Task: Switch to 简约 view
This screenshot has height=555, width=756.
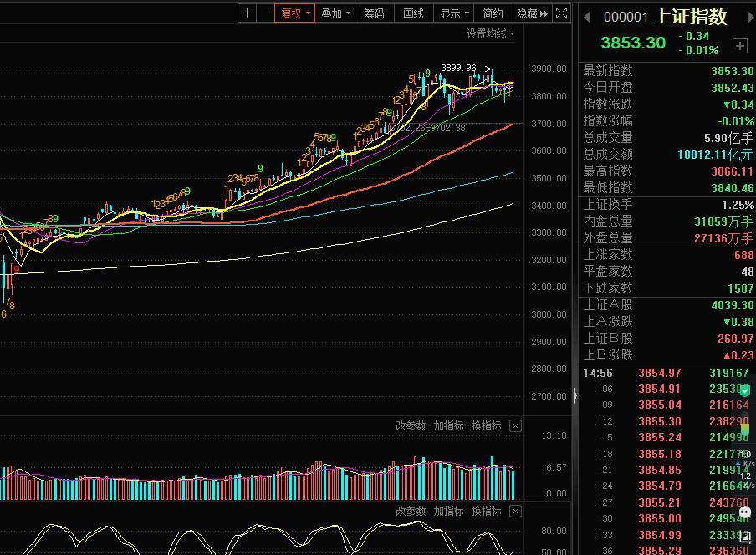Action: pyautogui.click(x=493, y=13)
